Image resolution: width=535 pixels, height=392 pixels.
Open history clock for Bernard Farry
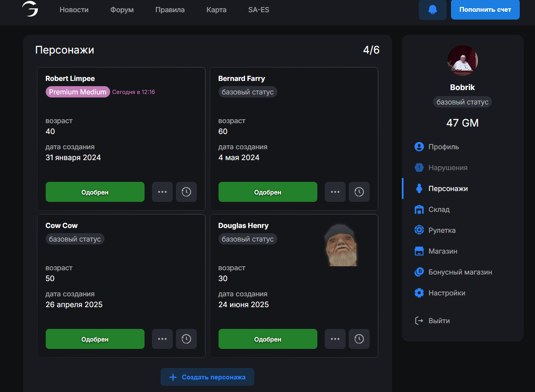click(x=359, y=192)
